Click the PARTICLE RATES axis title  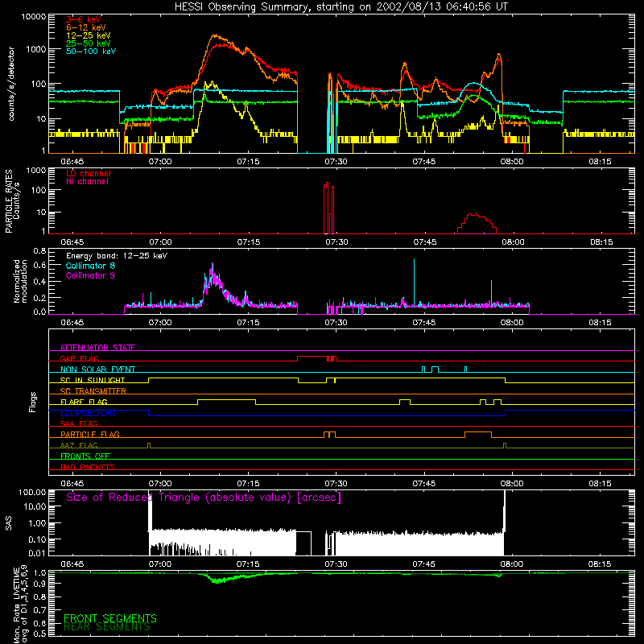[x=9, y=201]
